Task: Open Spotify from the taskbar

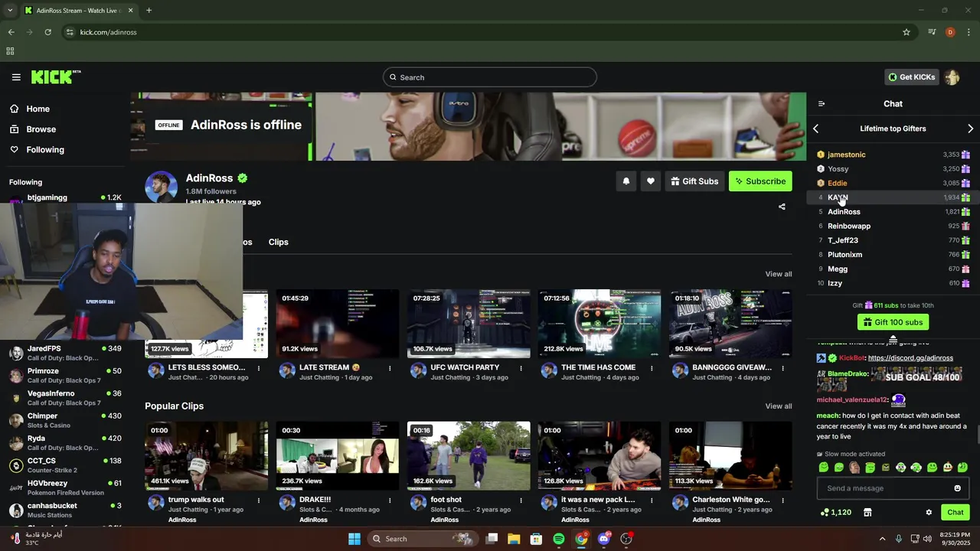Action: pos(559,539)
